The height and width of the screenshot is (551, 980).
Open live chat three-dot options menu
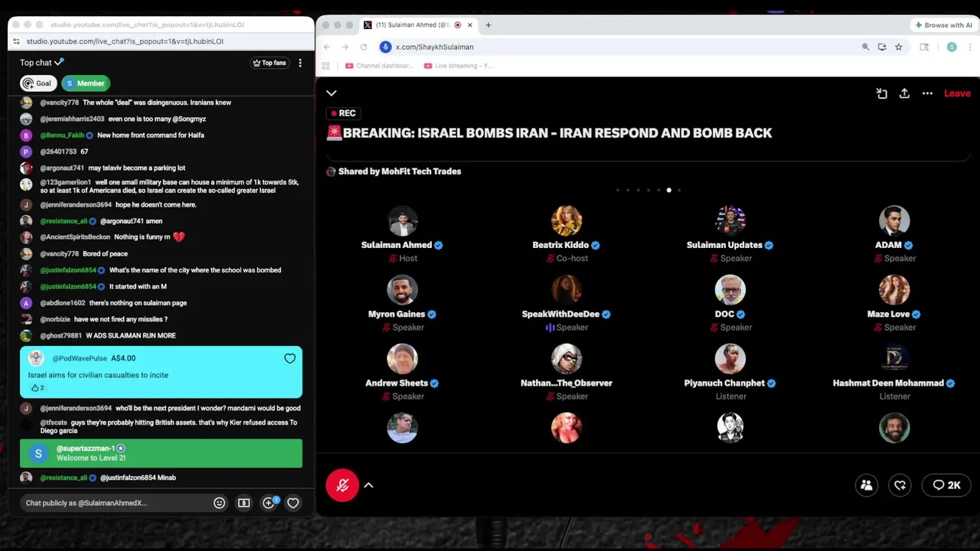(300, 63)
